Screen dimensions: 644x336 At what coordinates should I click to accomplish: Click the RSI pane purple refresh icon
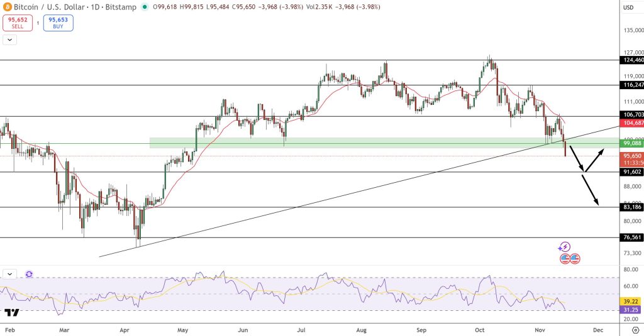point(29,274)
